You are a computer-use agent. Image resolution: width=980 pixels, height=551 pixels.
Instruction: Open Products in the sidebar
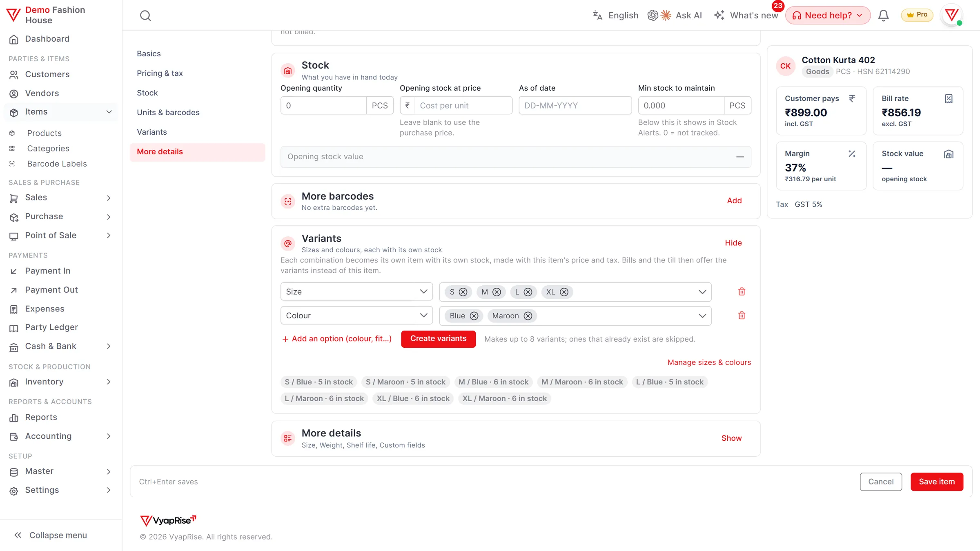coord(44,133)
